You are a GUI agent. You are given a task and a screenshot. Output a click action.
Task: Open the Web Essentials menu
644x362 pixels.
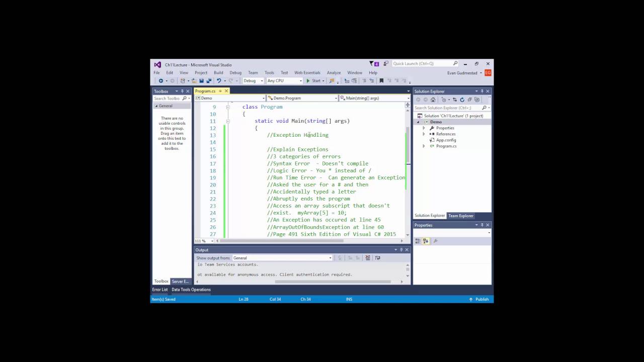pos(307,73)
